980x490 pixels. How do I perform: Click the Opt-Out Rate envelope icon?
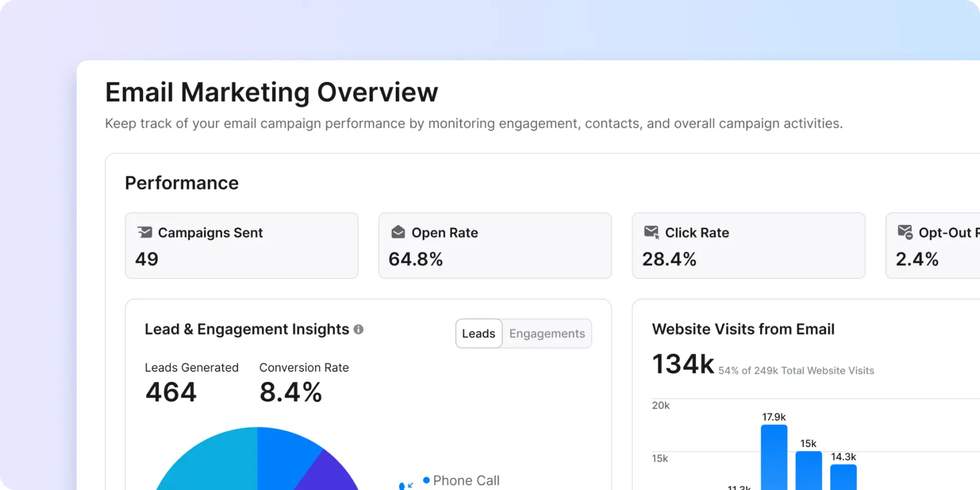pyautogui.click(x=905, y=232)
